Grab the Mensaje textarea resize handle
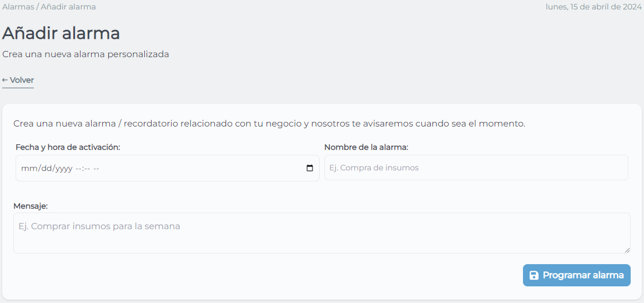Image resolution: width=644 pixels, height=303 pixels. [627, 250]
